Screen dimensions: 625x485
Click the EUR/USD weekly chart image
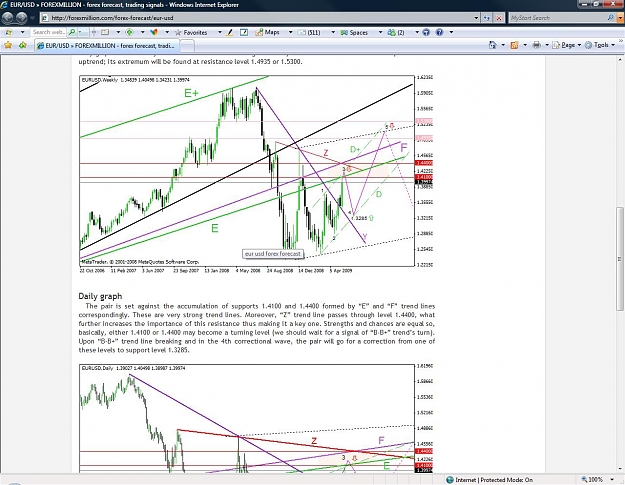tap(256, 174)
